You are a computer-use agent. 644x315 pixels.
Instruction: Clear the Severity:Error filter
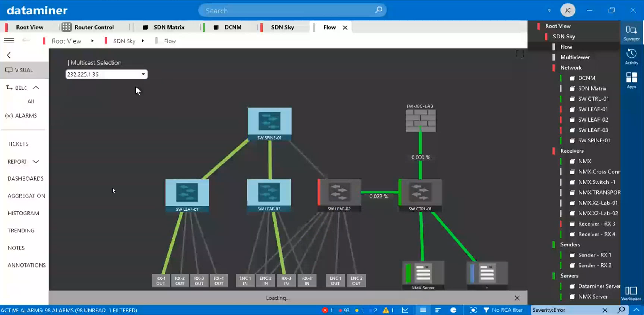[605, 310]
